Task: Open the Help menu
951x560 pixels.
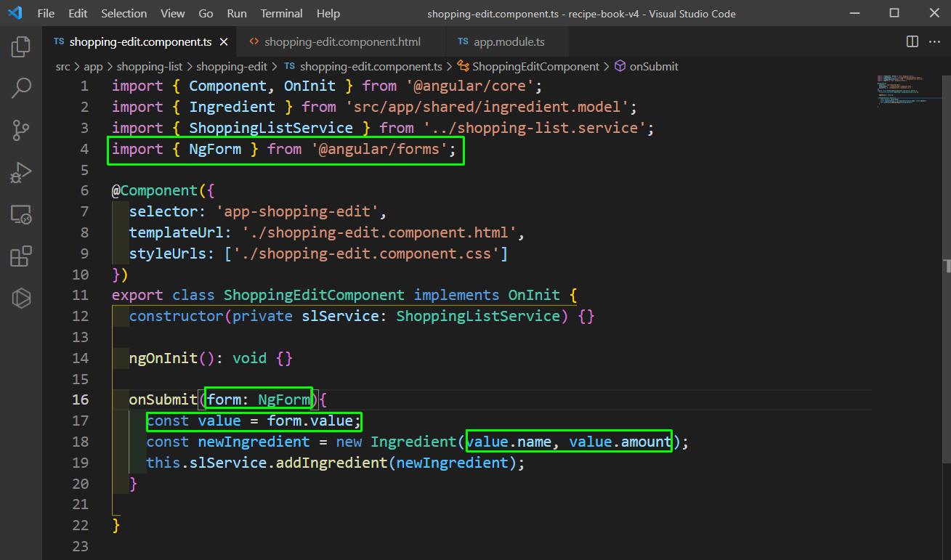Action: point(328,13)
